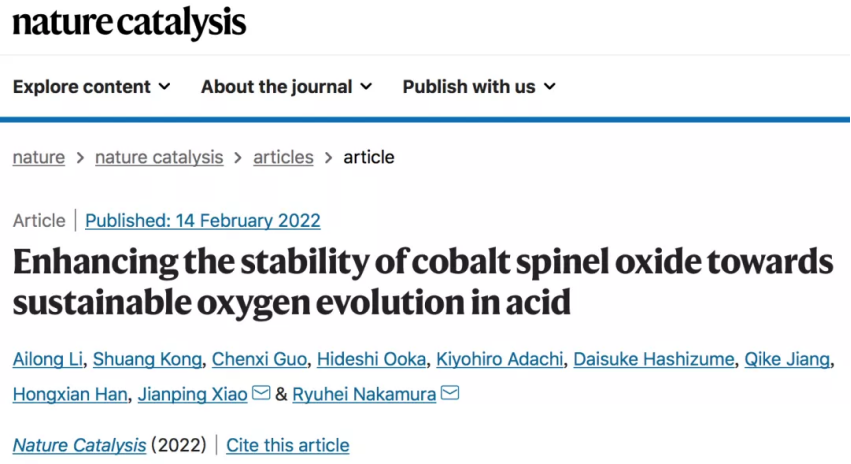Open the Explore content menu

(92, 87)
